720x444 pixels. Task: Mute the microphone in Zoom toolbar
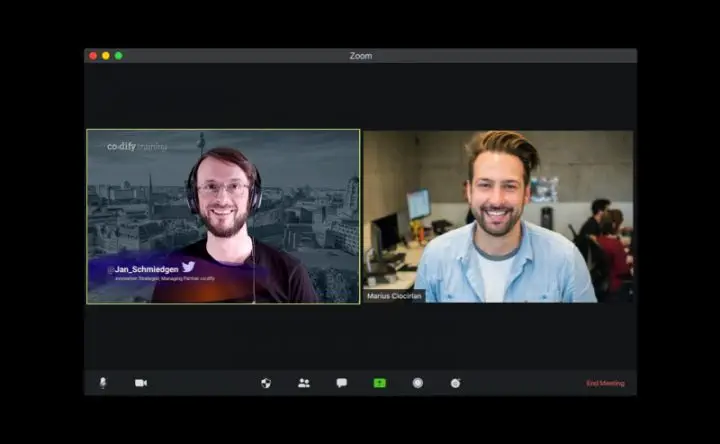point(103,383)
